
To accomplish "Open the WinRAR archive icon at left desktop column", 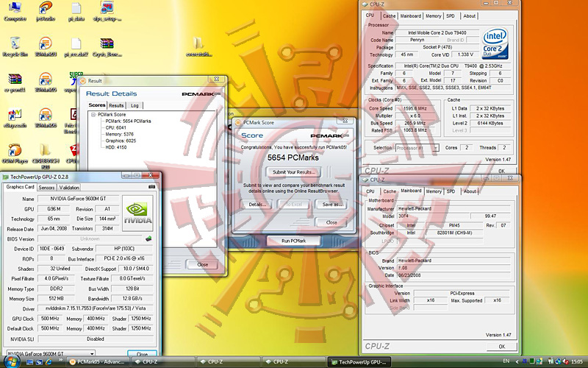I will coord(15,82).
